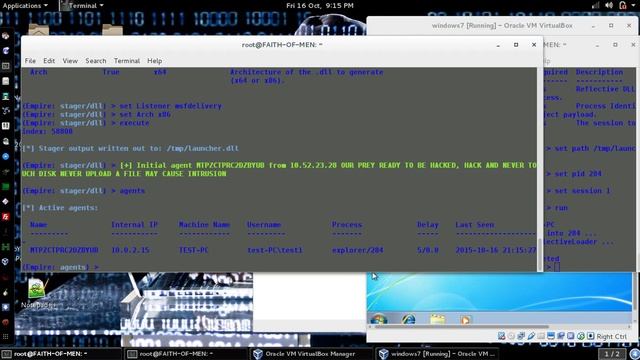Open Internet Explorer in the Windows 7 taskbar
Viewport: 640px width, 360px height.
point(408,319)
